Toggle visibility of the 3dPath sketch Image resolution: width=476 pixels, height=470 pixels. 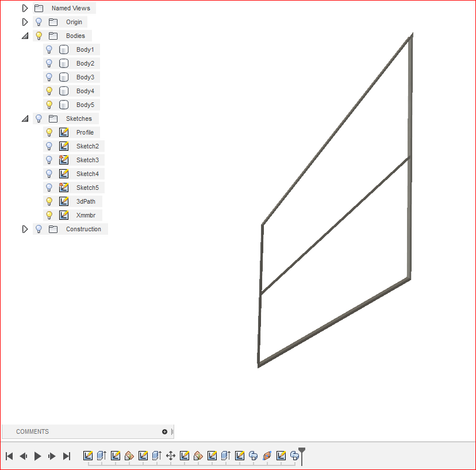point(49,201)
